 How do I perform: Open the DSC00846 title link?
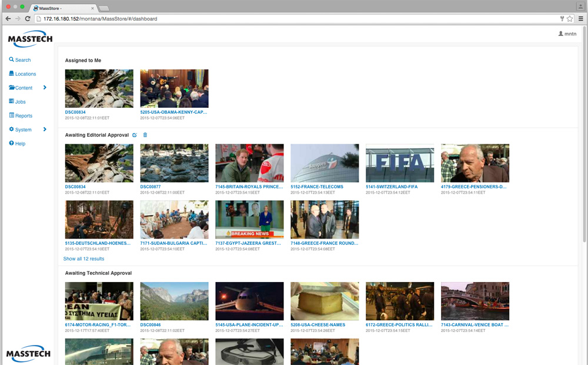pyautogui.click(x=151, y=325)
